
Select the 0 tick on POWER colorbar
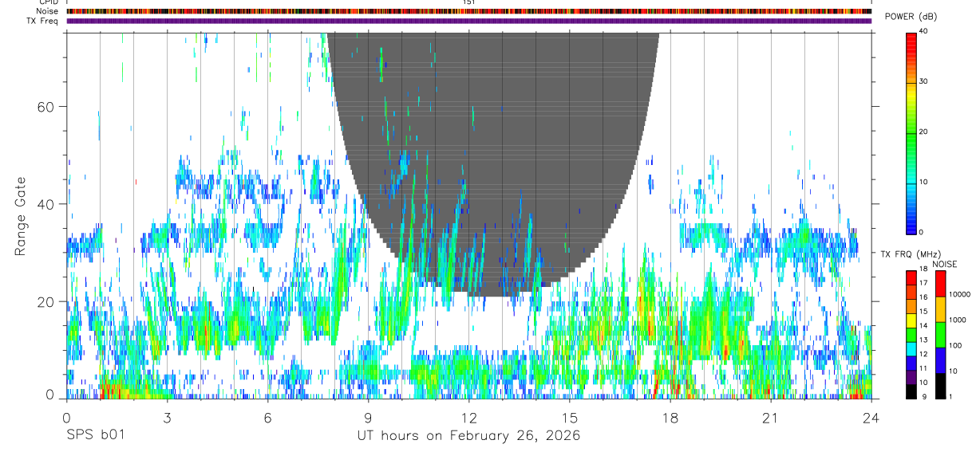[x=922, y=232]
